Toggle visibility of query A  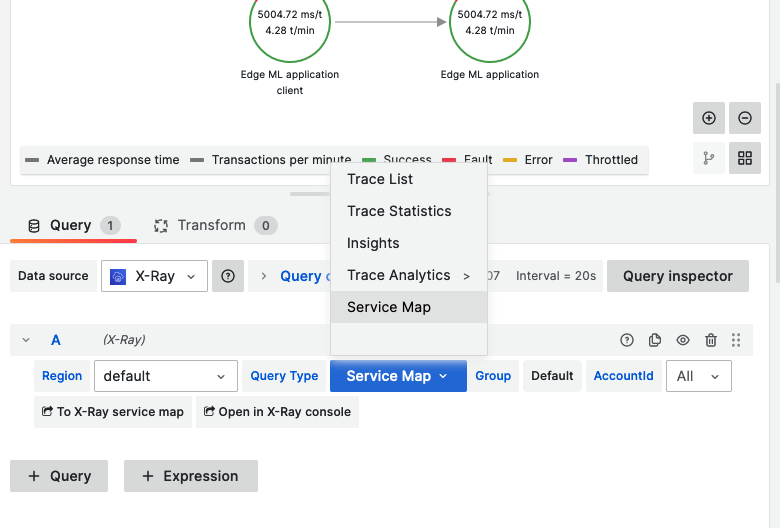point(682,340)
